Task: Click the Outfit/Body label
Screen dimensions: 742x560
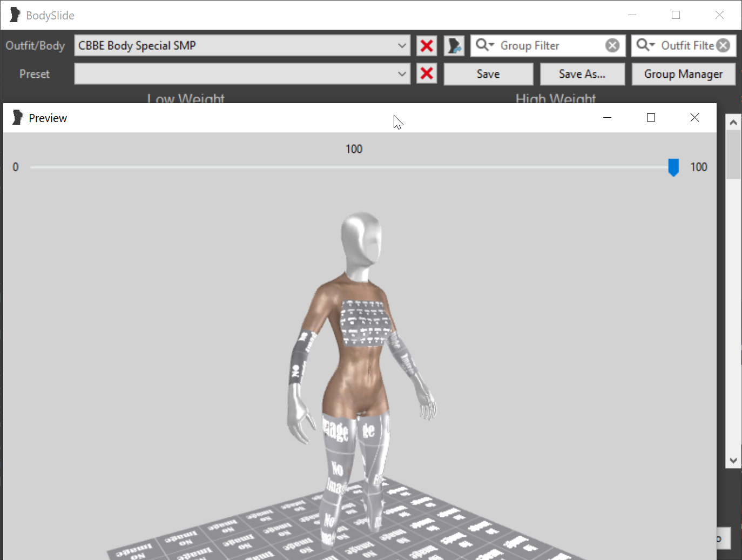Action: [x=35, y=46]
